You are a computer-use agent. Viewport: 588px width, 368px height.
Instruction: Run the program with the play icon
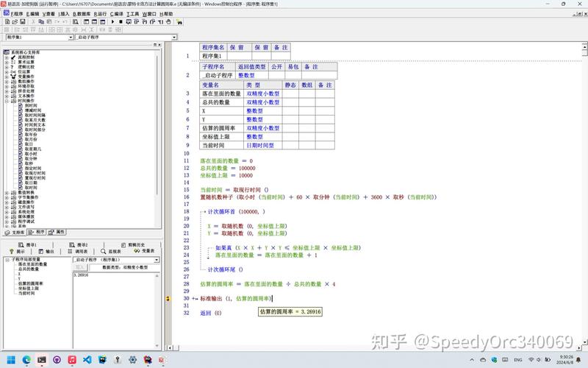[112, 22]
